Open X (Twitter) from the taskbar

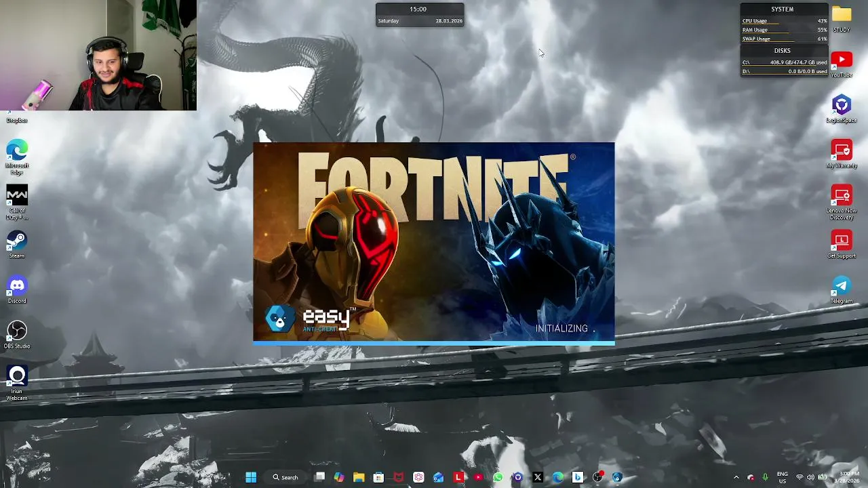[x=538, y=477]
